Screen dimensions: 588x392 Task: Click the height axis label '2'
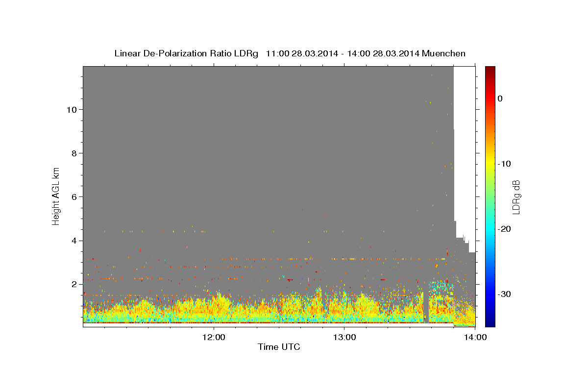73,284
